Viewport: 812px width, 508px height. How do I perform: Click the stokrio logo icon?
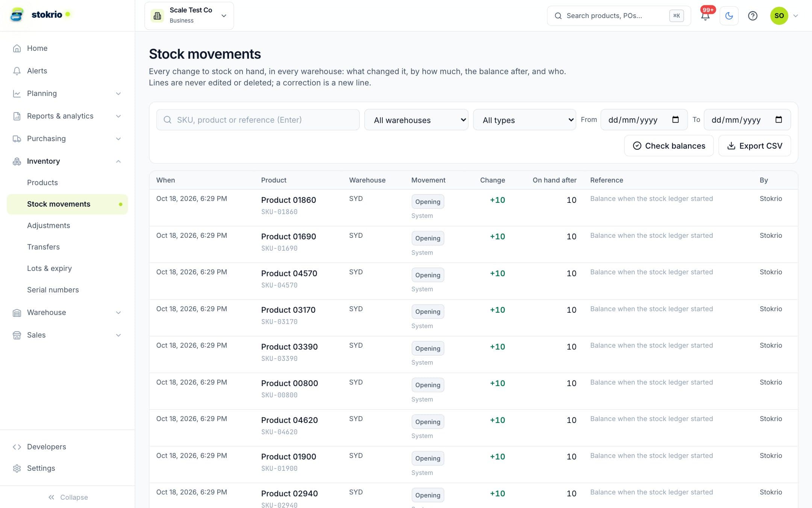[17, 15]
